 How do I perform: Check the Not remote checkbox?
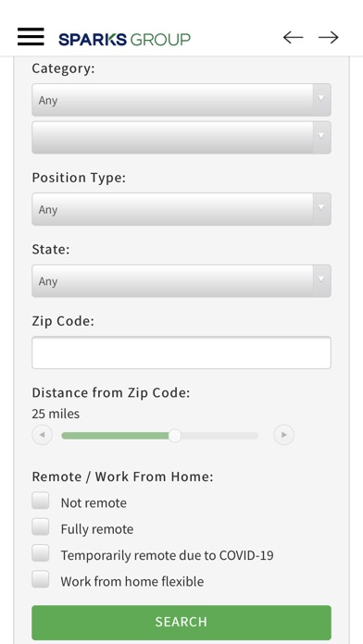coord(41,501)
